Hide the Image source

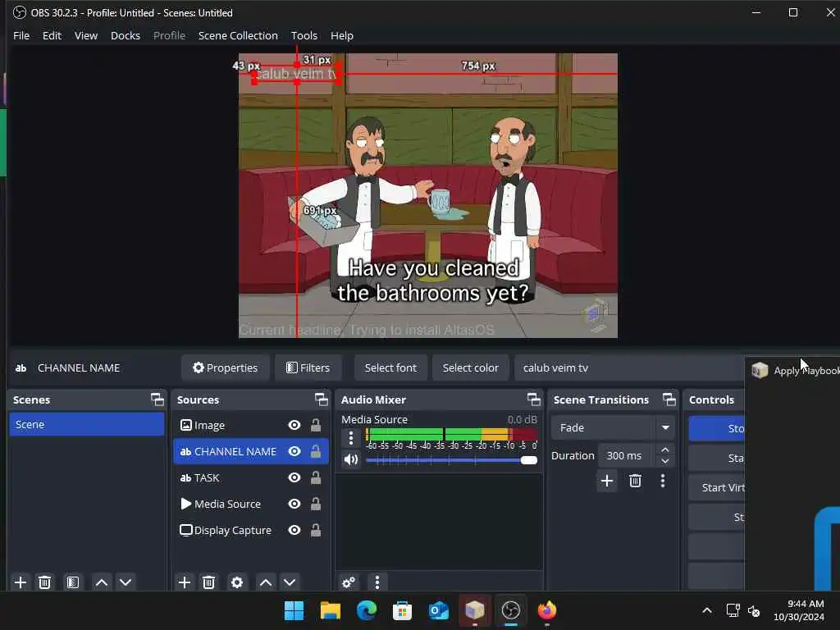[294, 426]
